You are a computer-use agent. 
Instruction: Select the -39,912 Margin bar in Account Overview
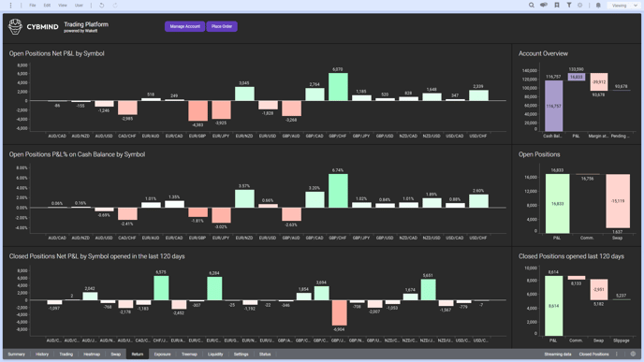(599, 81)
